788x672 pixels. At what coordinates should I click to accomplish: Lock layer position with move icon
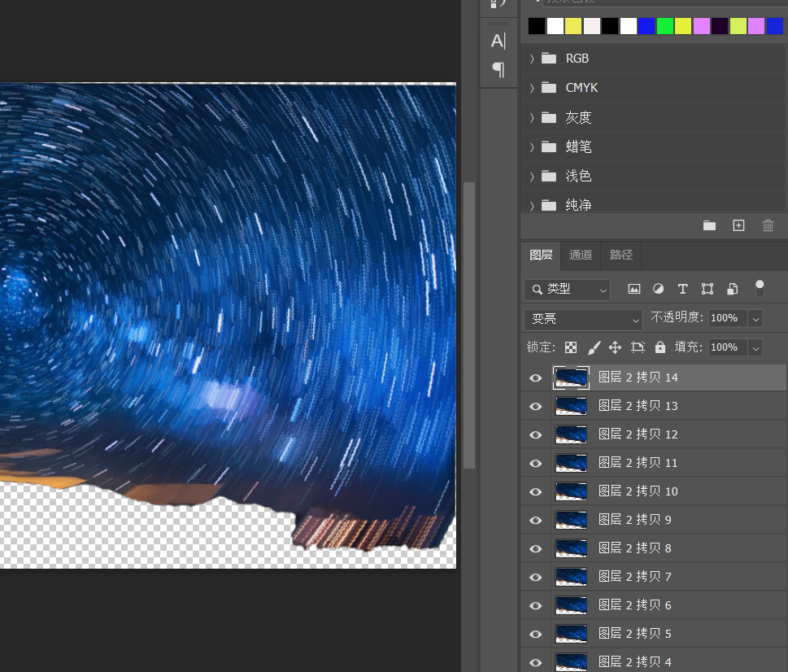pos(615,347)
